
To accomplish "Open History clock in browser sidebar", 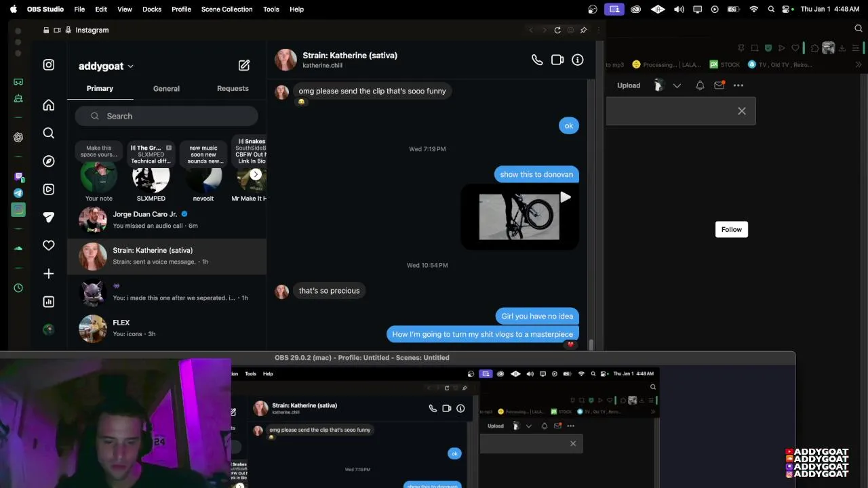I will [18, 288].
